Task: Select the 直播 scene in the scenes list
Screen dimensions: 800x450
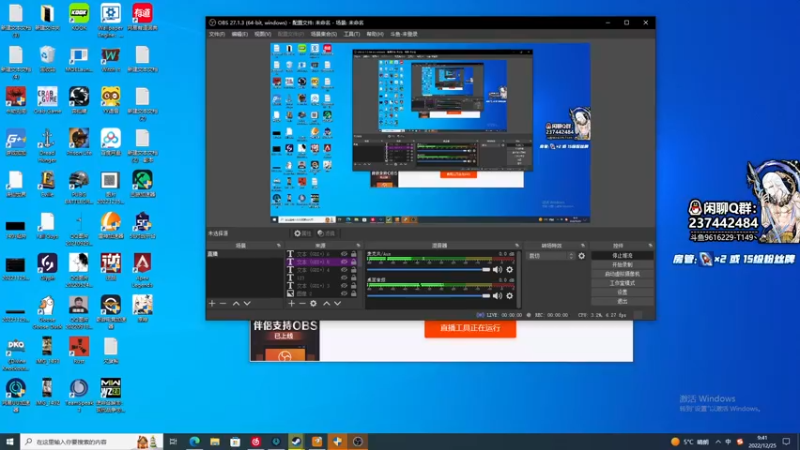Action: pos(244,254)
